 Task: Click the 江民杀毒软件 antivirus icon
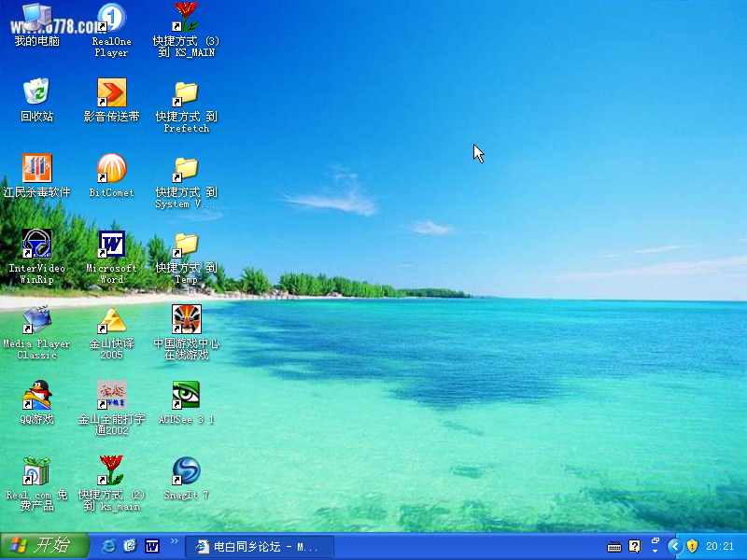36,169
